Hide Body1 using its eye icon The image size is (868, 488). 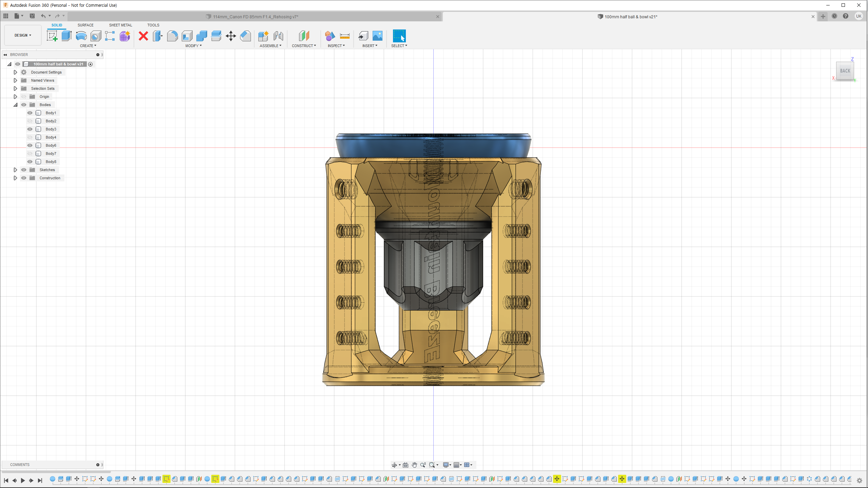(x=30, y=113)
